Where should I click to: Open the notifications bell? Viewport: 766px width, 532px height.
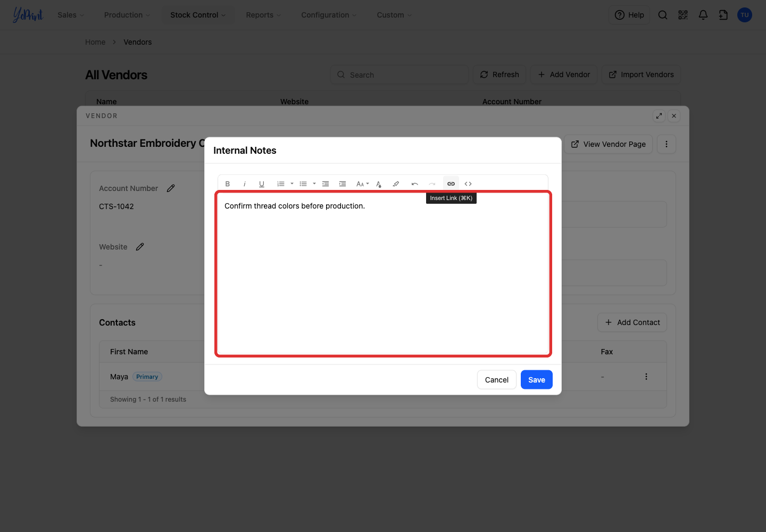pyautogui.click(x=703, y=15)
